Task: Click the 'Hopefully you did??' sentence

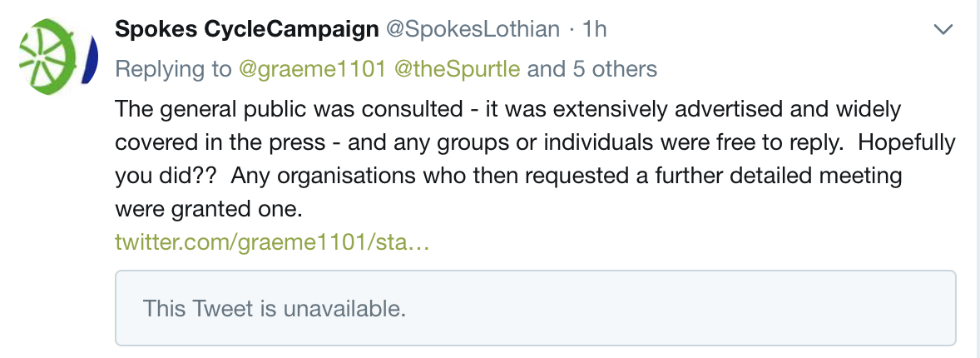Action: click(x=535, y=158)
